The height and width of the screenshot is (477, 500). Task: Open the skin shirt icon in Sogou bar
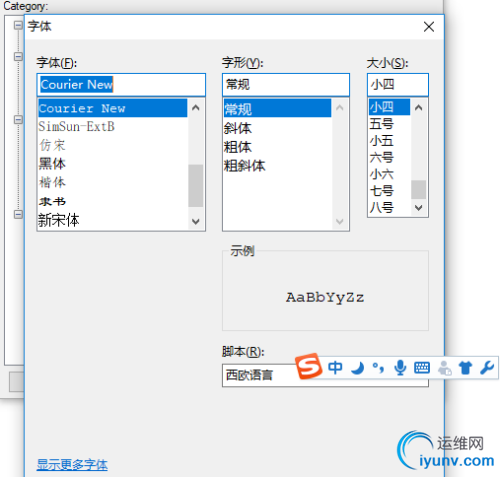click(465, 368)
